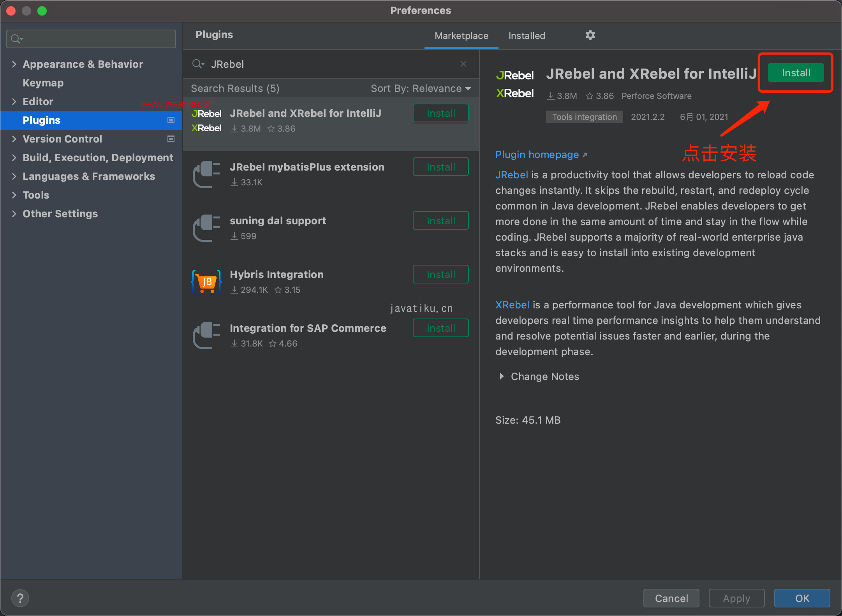Viewport: 842px width, 616px height.
Task: Click the suning dal support plug icon
Action: 206,228
